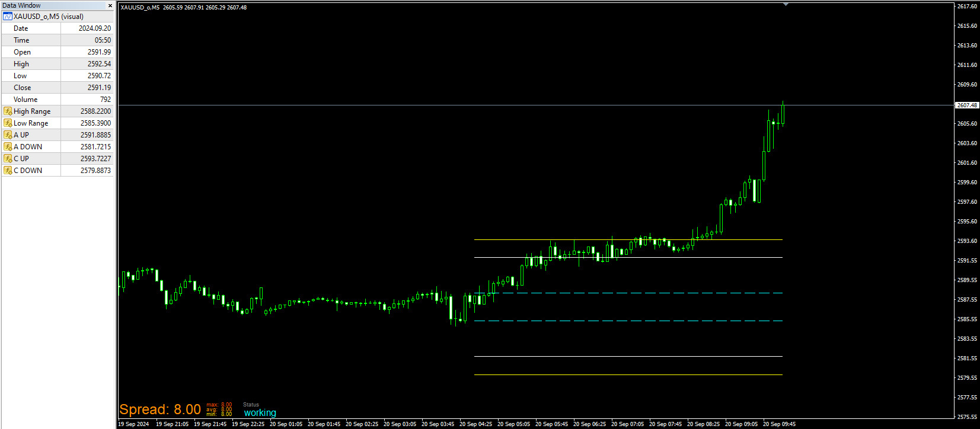Click the C UP value 2593.7227
This screenshot has height=429, width=980.
coord(95,159)
